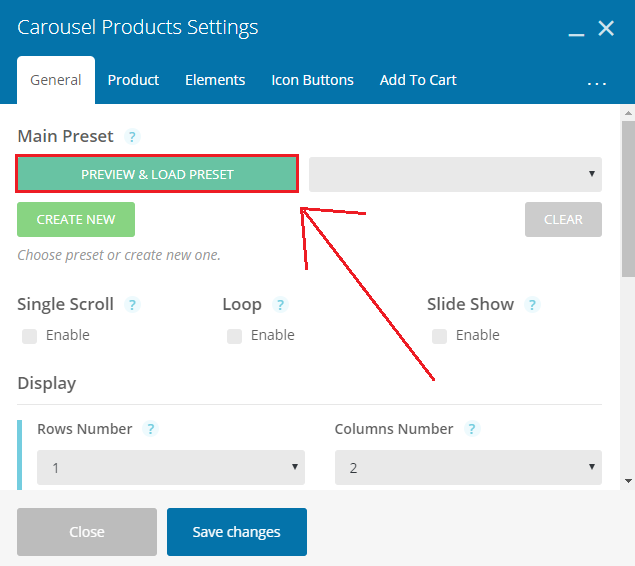This screenshot has height=566, width=635.
Task: Show more tabs via ellipsis icon
Action: point(597,83)
